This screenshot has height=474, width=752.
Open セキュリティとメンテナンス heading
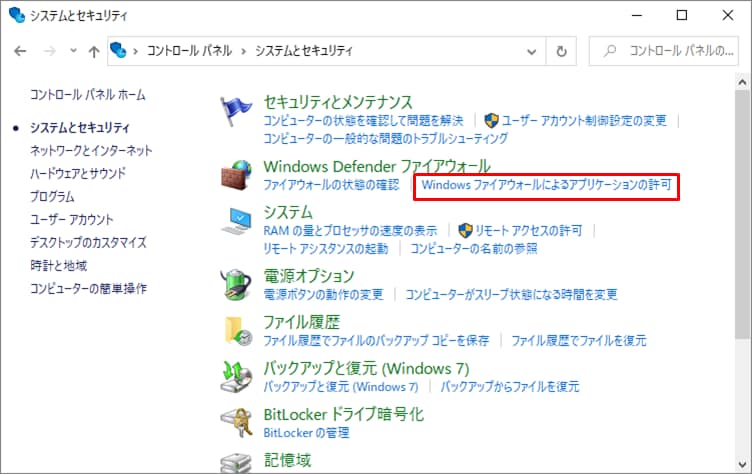pos(338,102)
